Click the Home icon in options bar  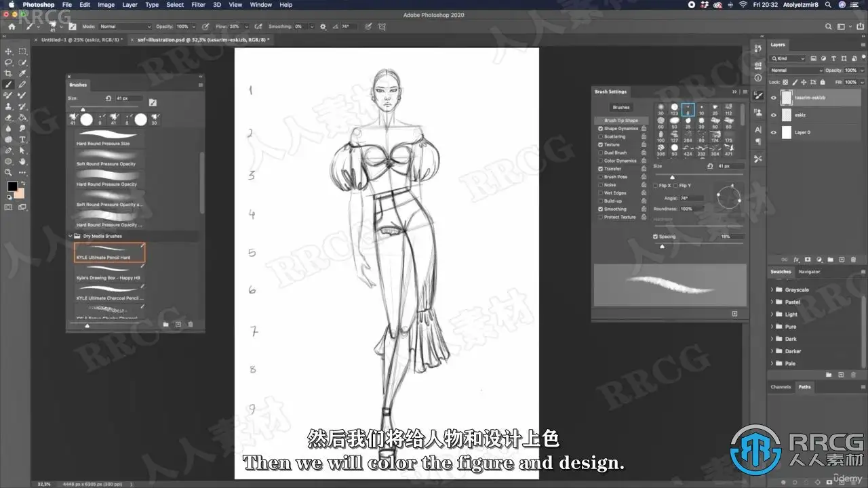(12, 26)
